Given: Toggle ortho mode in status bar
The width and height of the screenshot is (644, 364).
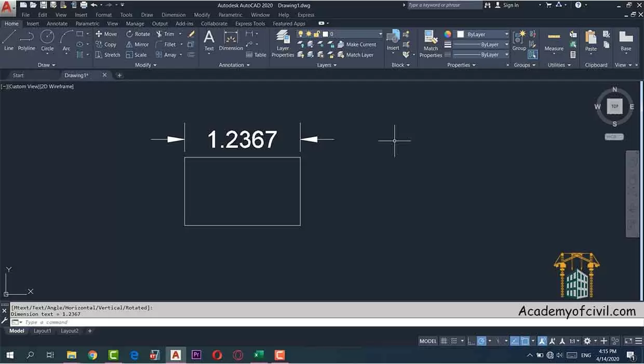Looking at the screenshot, I should [471, 341].
